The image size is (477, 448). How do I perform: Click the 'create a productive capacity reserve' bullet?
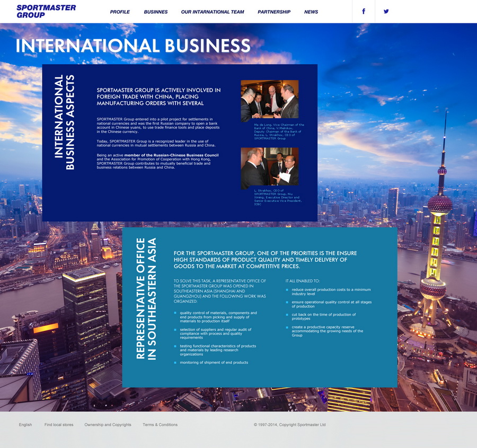(x=328, y=331)
